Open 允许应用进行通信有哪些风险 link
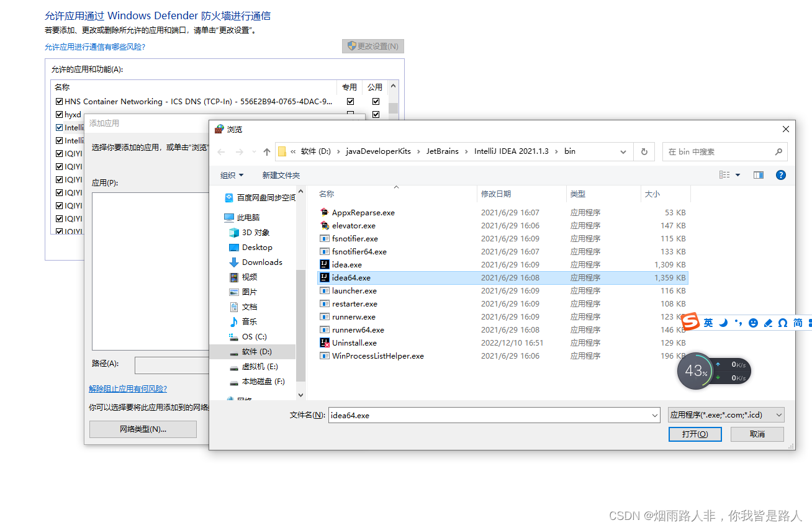The height and width of the screenshot is (528, 812). 95,47
